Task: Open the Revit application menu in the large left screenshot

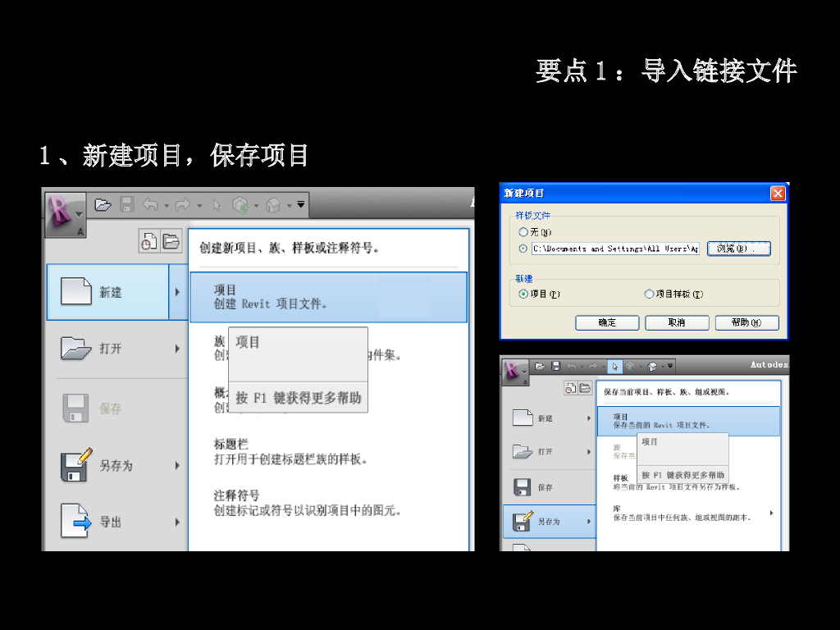Action: point(65,214)
